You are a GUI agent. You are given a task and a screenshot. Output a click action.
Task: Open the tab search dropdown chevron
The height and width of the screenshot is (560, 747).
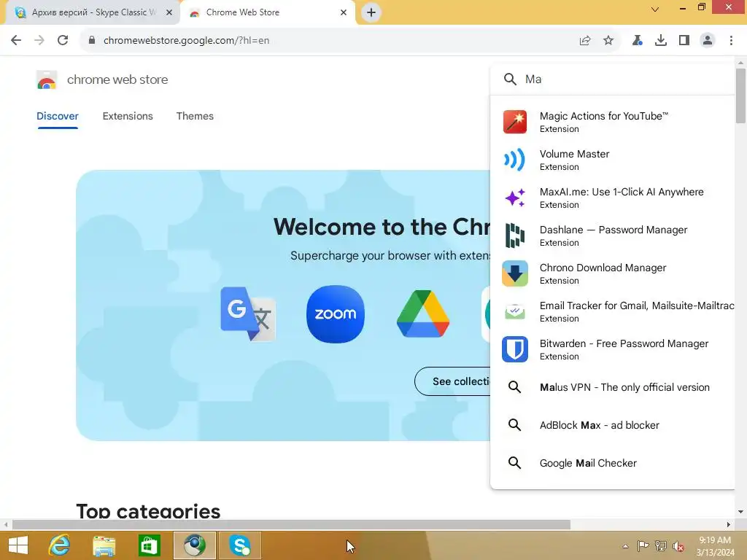pos(655,9)
